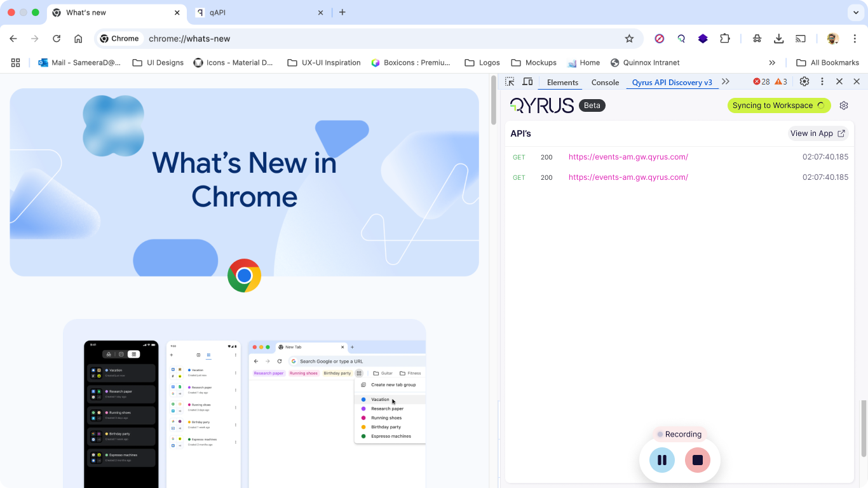Click the purple layered-stack extension icon
Image resolution: width=868 pixels, height=488 pixels.
(x=703, y=39)
